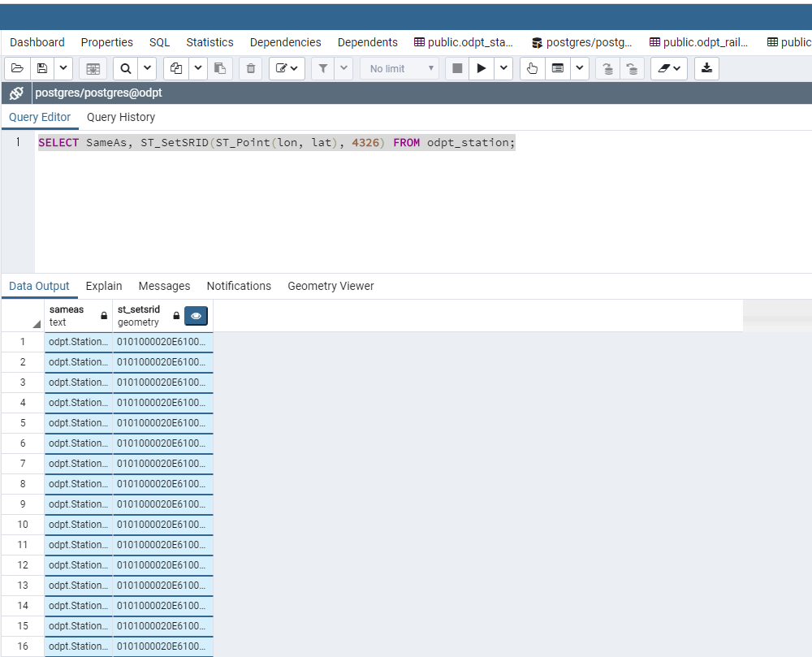Click the Filter funnel icon
The image size is (812, 657).
(323, 68)
